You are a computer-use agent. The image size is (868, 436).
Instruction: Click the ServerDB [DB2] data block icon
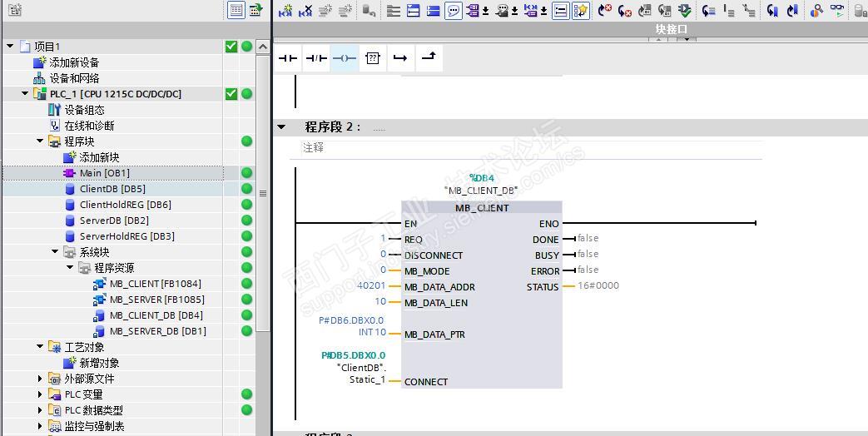click(x=70, y=220)
